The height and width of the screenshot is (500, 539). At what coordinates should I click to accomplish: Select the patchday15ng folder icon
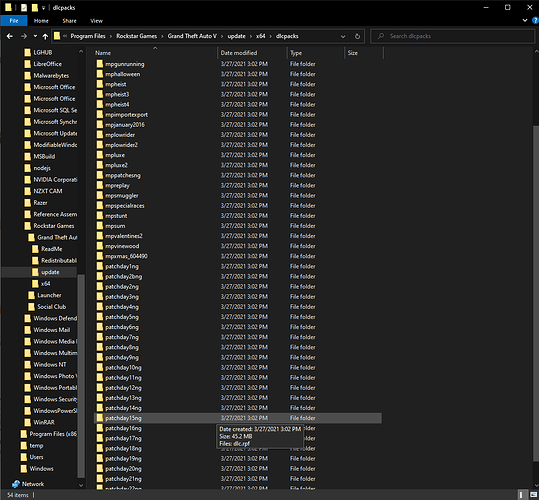tap(100, 418)
